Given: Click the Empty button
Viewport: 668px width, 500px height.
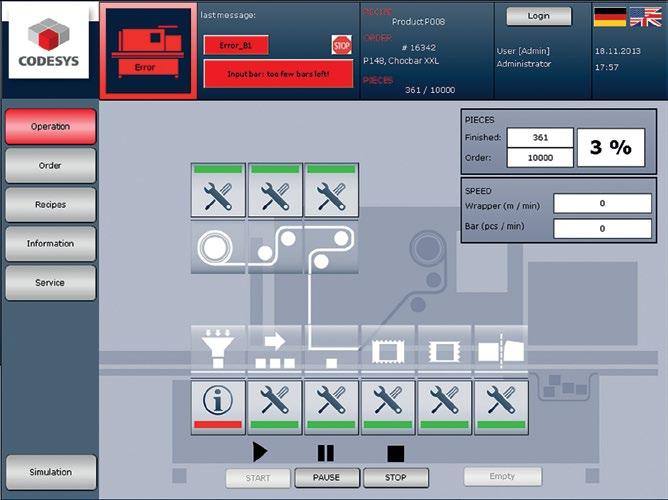Looking at the screenshot, I should tap(502, 476).
